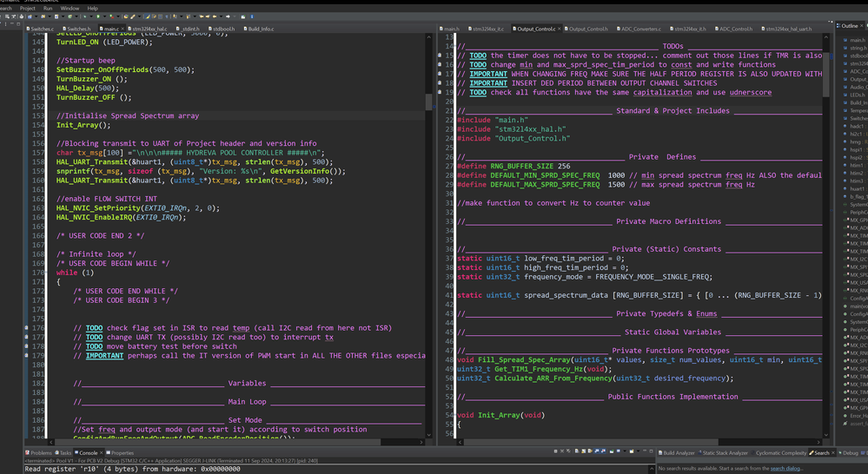This screenshot has height=474, width=868.
Task: Click the task marker on line 179 IMPORTANT comment
Action: [27, 355]
